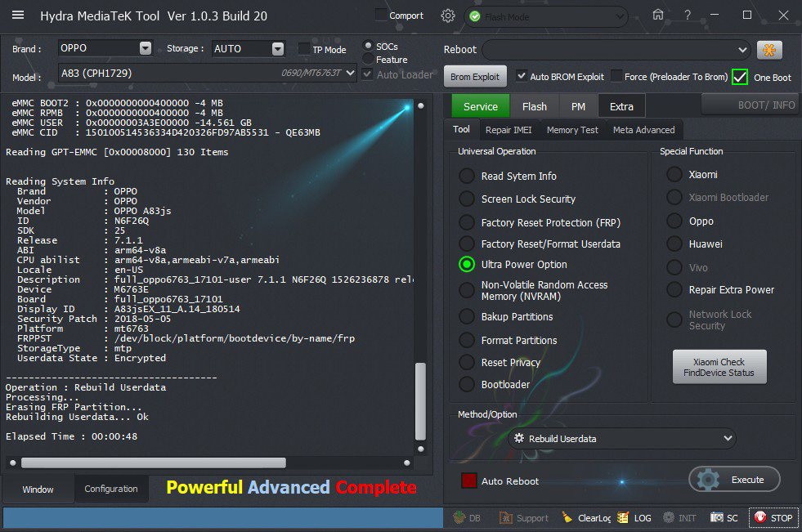
Task: Enable TP Mode checkbox
Action: (x=304, y=49)
